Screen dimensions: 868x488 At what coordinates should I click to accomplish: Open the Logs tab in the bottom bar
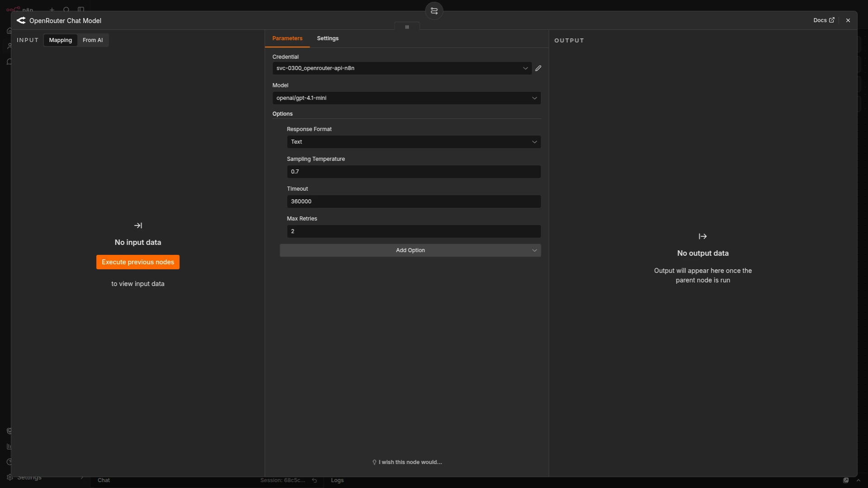click(x=337, y=480)
